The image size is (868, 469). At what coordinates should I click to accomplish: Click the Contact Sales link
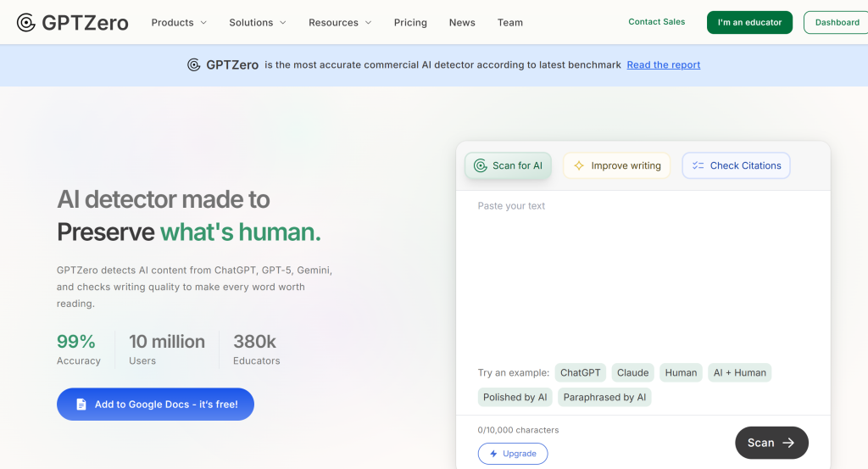click(657, 21)
